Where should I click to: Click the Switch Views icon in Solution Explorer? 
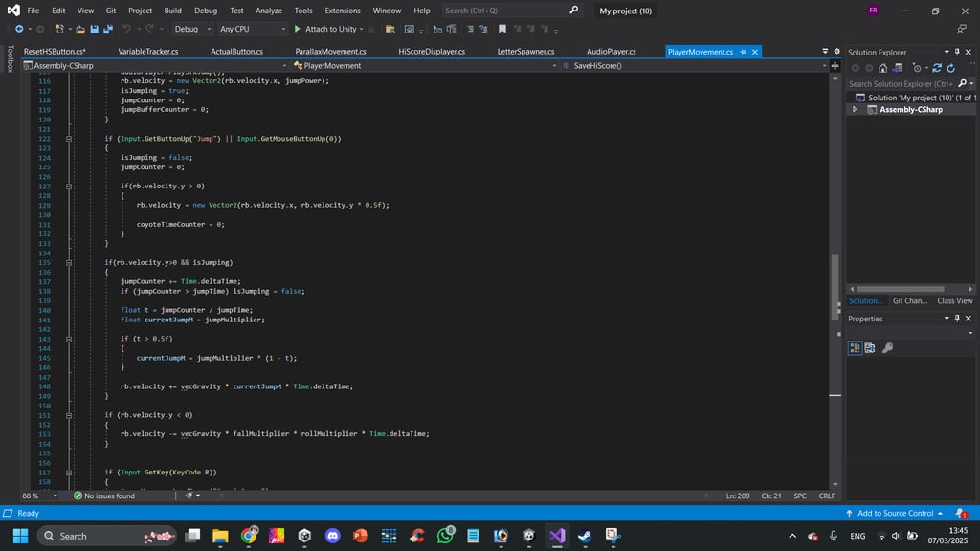897,68
